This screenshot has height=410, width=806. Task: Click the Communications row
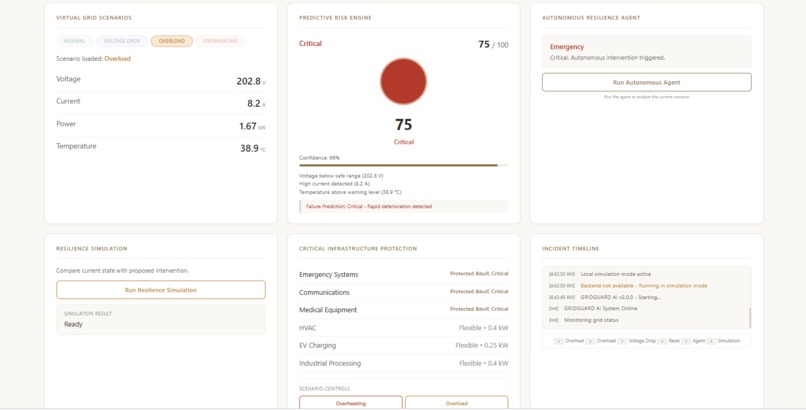404,292
